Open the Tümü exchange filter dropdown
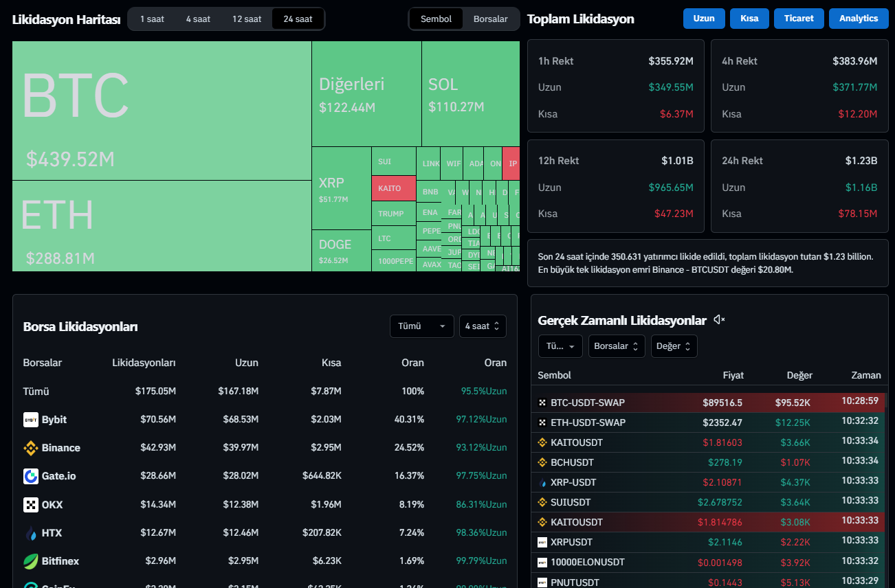895x588 pixels. point(421,326)
